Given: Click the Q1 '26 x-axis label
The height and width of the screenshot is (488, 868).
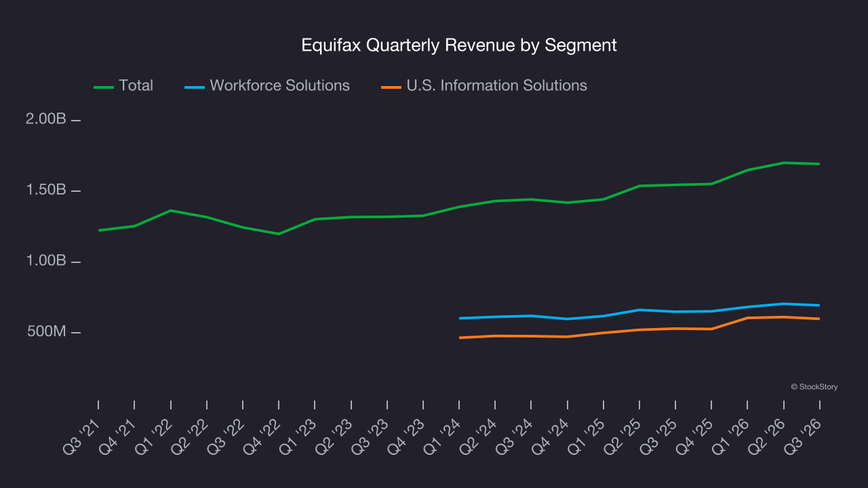Looking at the screenshot, I should (732, 436).
